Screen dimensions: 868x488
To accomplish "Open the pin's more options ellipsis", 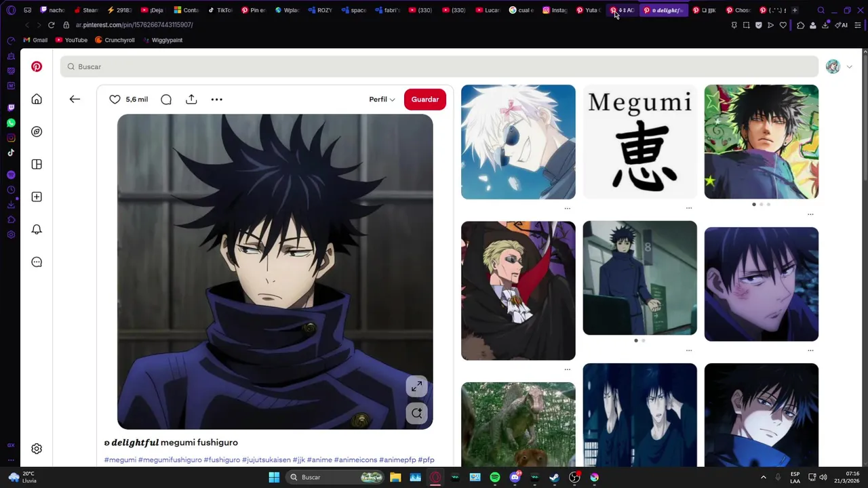I will click(216, 99).
